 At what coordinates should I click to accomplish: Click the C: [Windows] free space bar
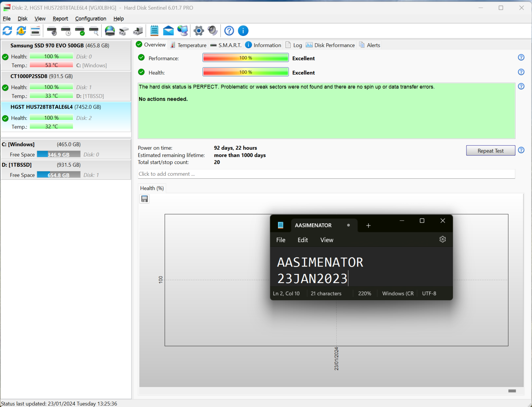pos(59,154)
